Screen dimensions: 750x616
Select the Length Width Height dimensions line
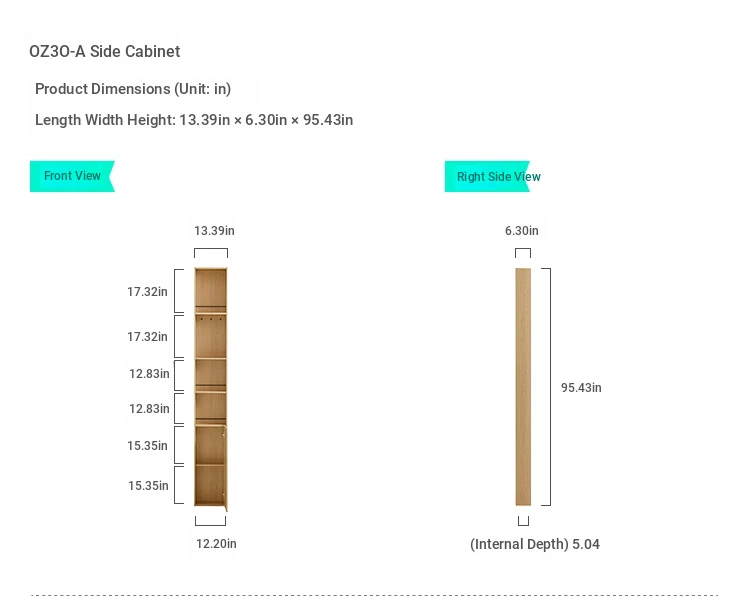(194, 120)
